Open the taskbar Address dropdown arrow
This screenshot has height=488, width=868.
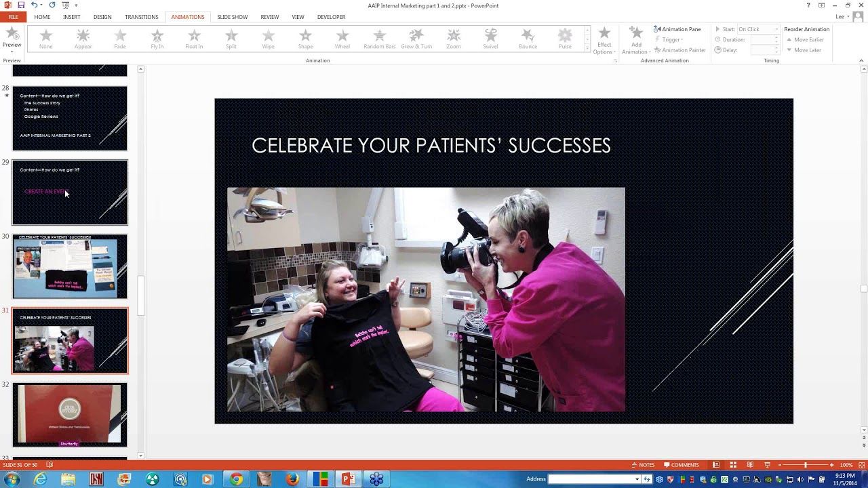pos(637,479)
